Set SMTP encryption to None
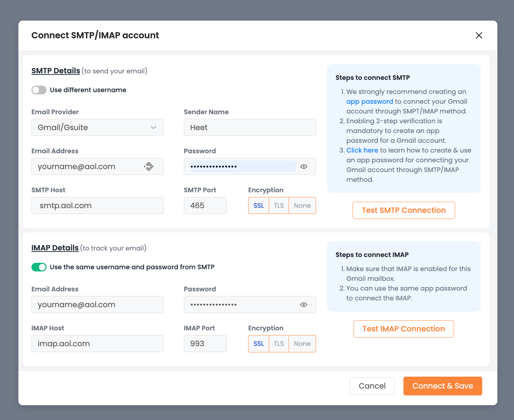 (x=302, y=206)
